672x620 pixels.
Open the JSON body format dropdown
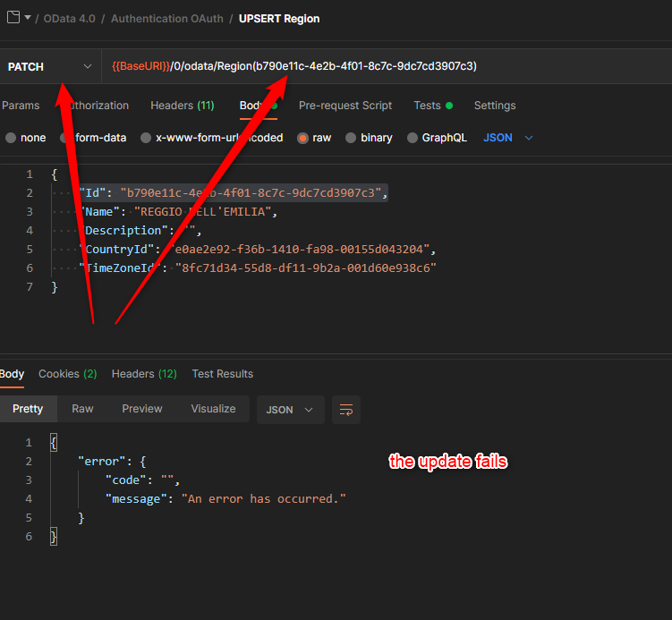pos(508,138)
